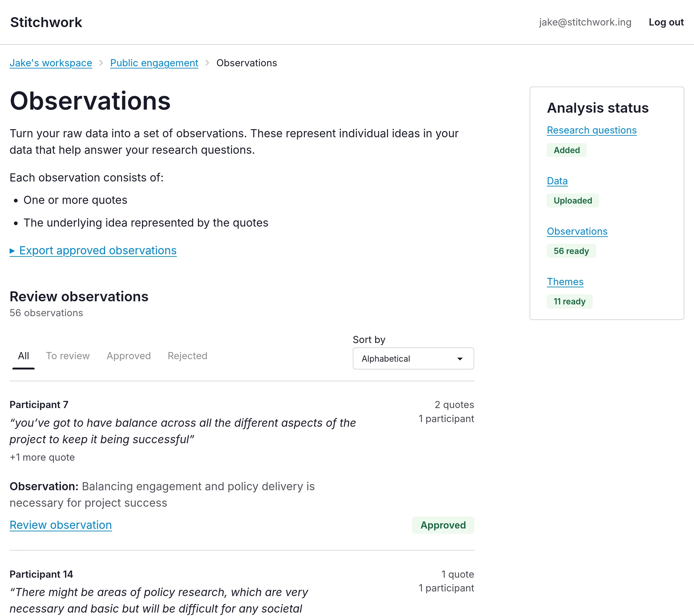
Task: Open the Themes link in Analysis status
Action: point(565,282)
